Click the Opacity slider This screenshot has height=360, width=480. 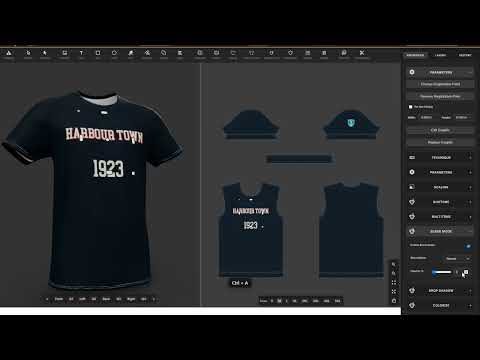pyautogui.click(x=441, y=272)
